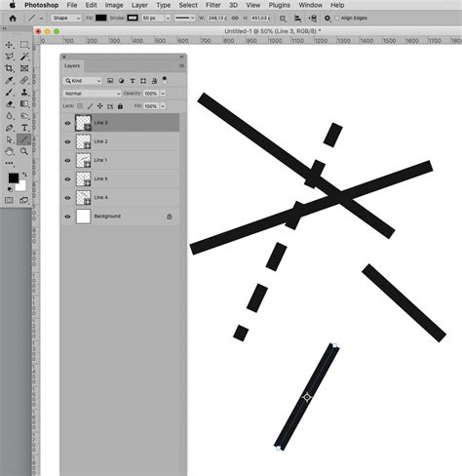Select the Brush tool
Image resolution: width=462 pixels, height=476 pixels.
click(9, 93)
